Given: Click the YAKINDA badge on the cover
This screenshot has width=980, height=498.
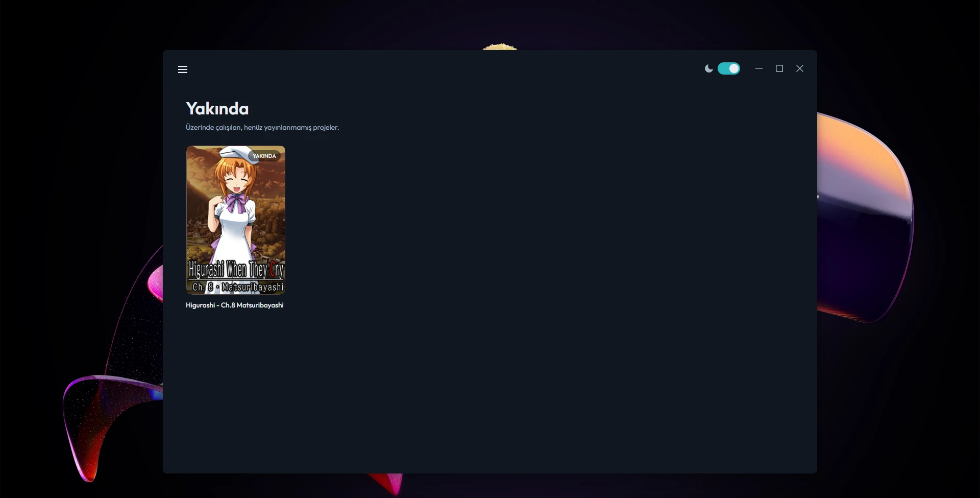Looking at the screenshot, I should pos(264,156).
